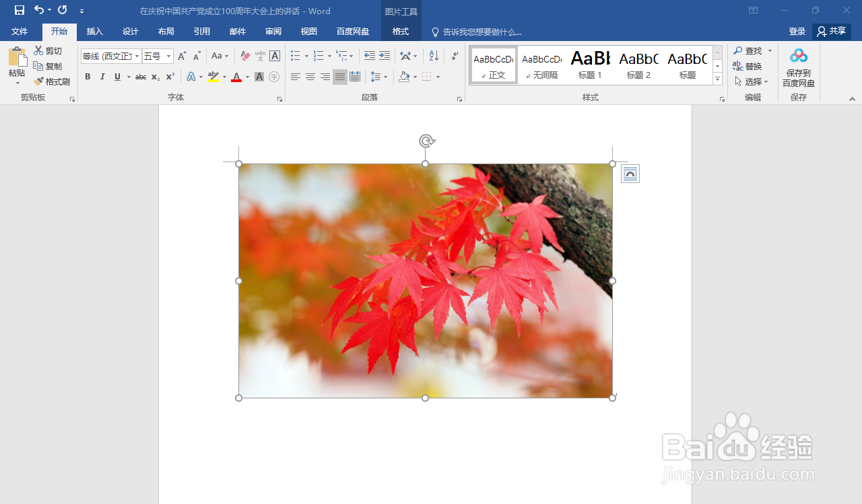
Task: Open the picture tools 格式 tab
Action: 401,32
